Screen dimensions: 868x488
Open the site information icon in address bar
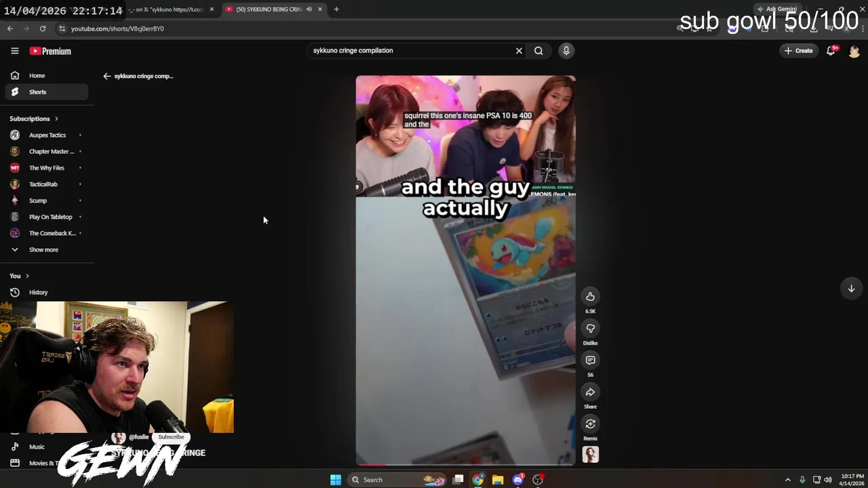point(62,28)
